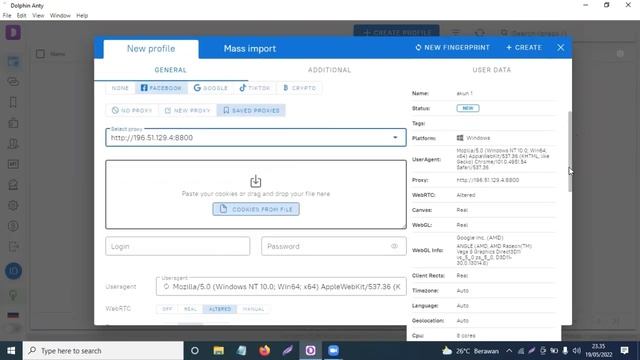Choose GOOGLE as the main website
The height and width of the screenshot is (360, 640).
(x=211, y=88)
